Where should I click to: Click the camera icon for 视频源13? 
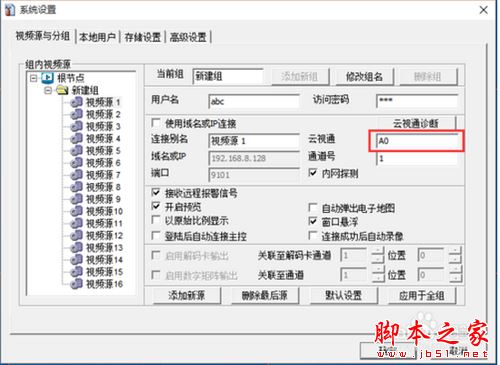click(x=76, y=247)
